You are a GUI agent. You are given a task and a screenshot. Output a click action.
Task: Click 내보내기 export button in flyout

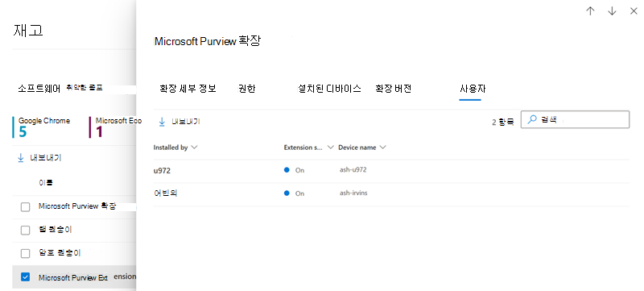(180, 121)
